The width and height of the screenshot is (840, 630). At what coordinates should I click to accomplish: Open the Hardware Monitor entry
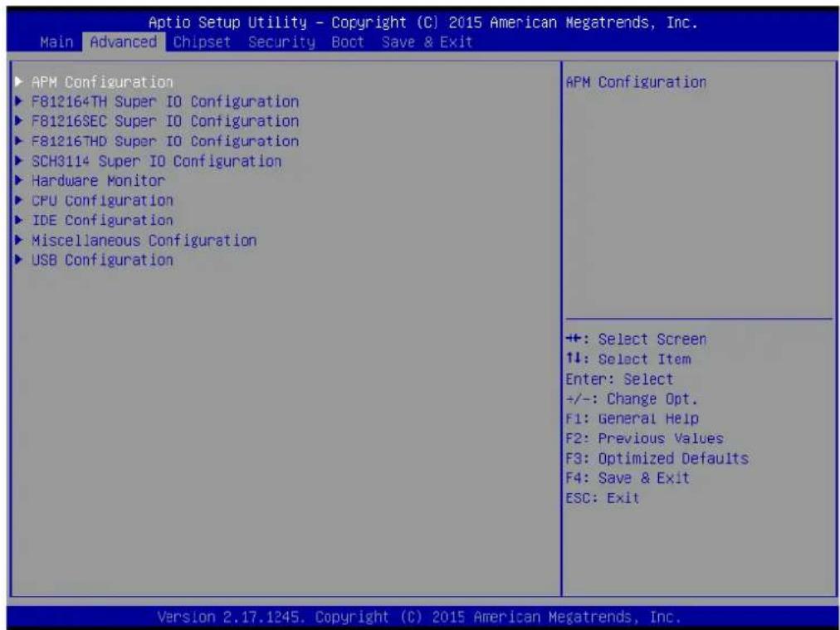98,181
